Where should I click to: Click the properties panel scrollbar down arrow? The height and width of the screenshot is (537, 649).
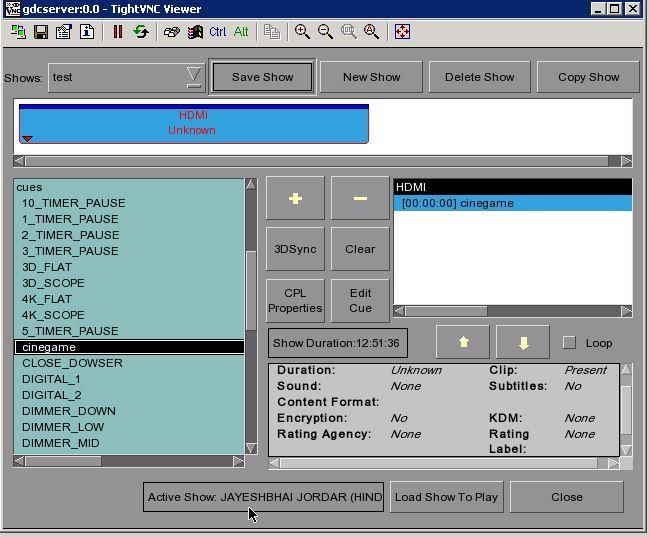(626, 450)
